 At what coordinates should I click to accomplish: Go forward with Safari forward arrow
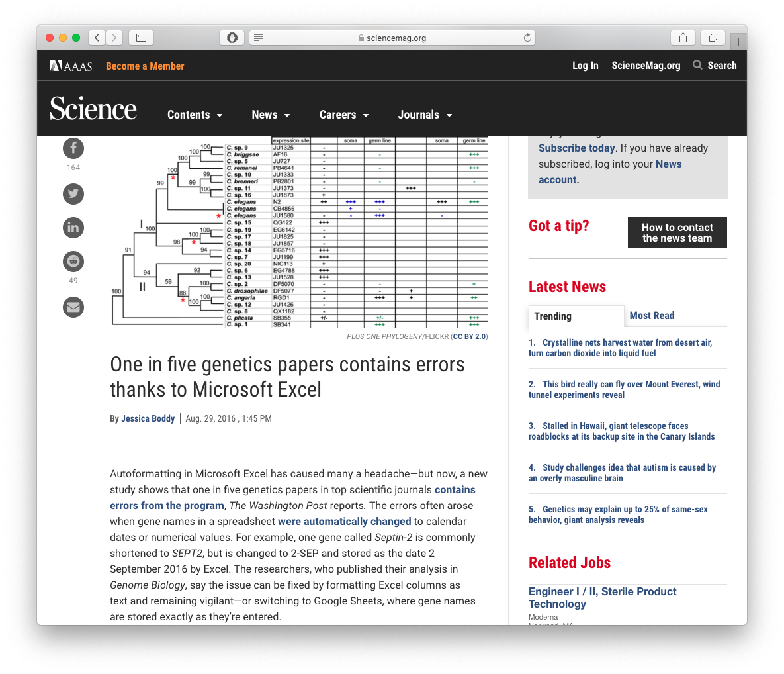click(x=114, y=38)
